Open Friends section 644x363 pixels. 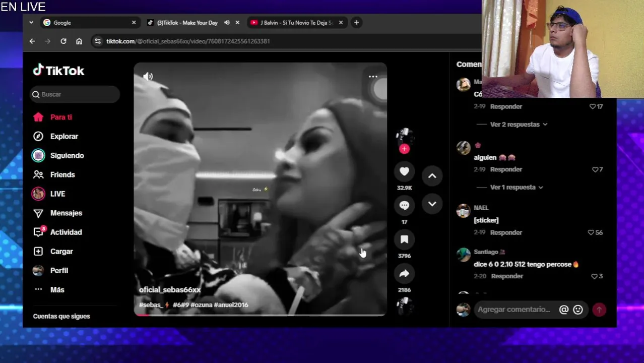point(62,174)
